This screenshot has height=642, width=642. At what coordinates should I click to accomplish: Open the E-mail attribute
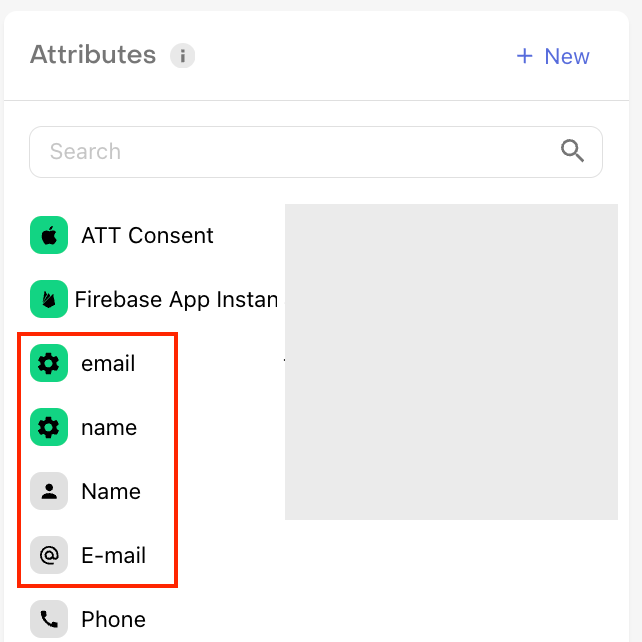[x=113, y=555]
